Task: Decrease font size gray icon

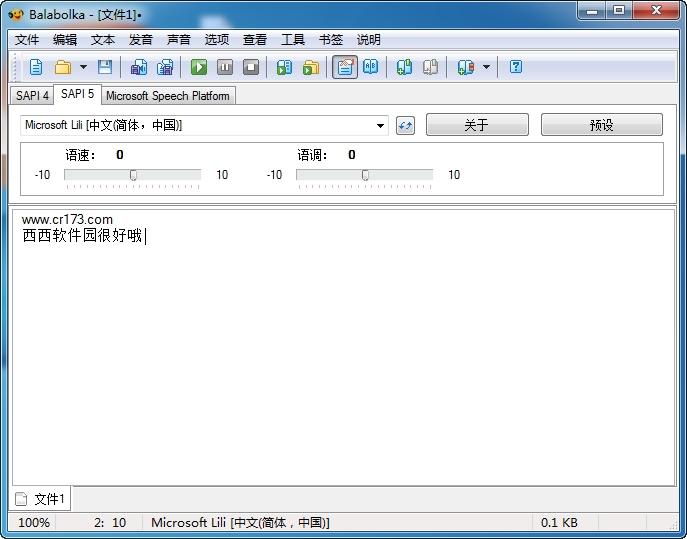Action: pos(430,67)
